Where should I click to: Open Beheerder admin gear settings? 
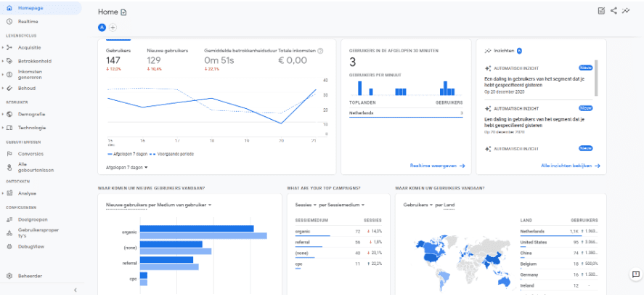point(9,275)
